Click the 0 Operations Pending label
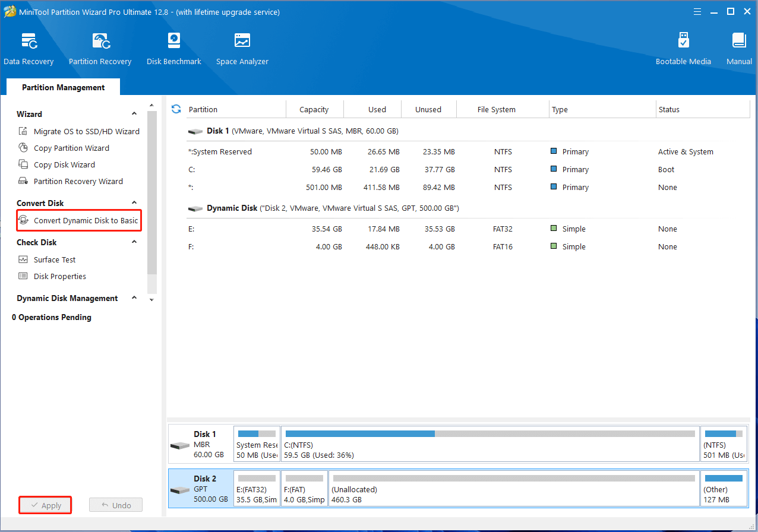This screenshot has height=532, width=758. point(52,317)
